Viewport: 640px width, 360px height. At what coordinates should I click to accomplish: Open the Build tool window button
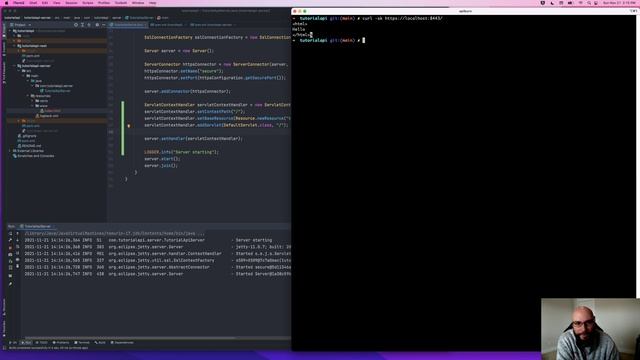tap(100, 343)
